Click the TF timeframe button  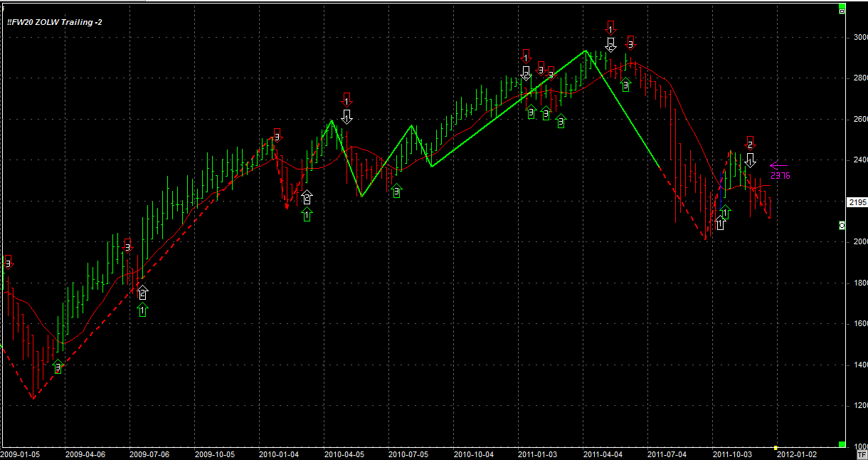coord(862,454)
